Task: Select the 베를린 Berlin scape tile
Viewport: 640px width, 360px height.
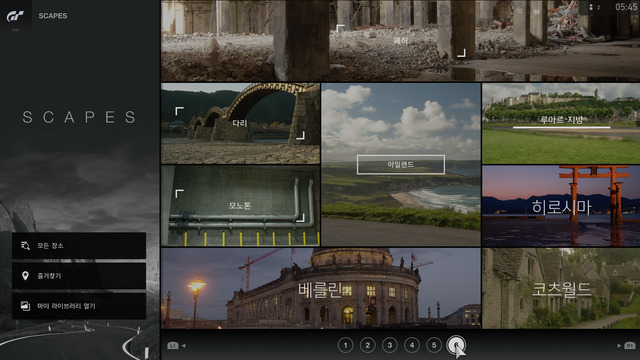Action: pos(321,288)
